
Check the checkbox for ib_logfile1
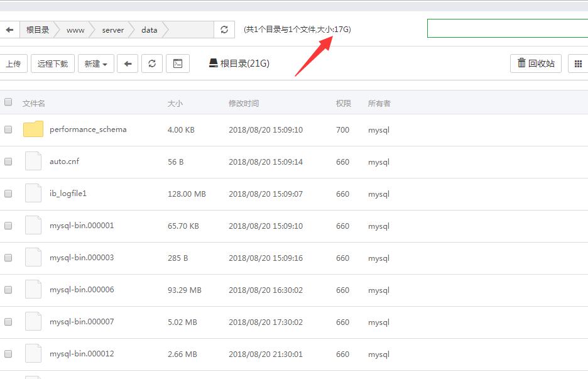tap(8, 194)
